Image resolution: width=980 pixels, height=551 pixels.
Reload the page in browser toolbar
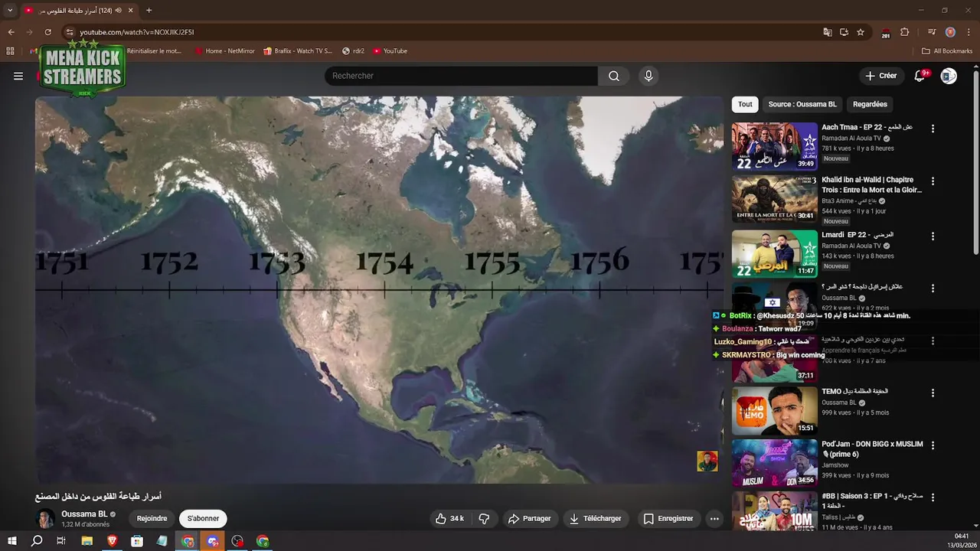pos(47,32)
